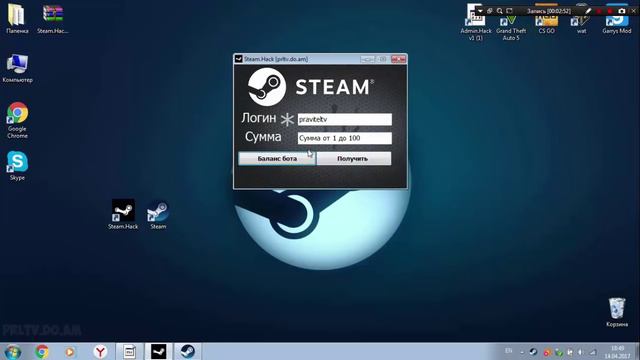
Task: Open Yandex browser from the taskbar
Action: (x=100, y=351)
